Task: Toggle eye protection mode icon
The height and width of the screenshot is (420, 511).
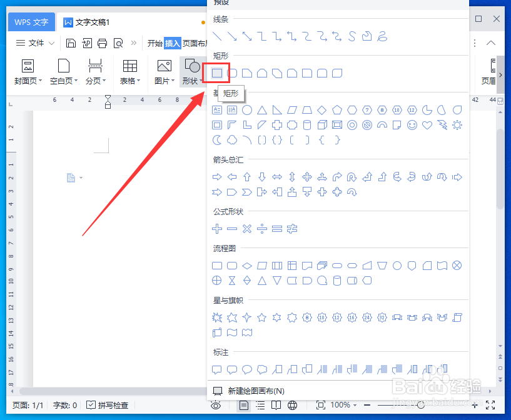Action: click(x=216, y=405)
